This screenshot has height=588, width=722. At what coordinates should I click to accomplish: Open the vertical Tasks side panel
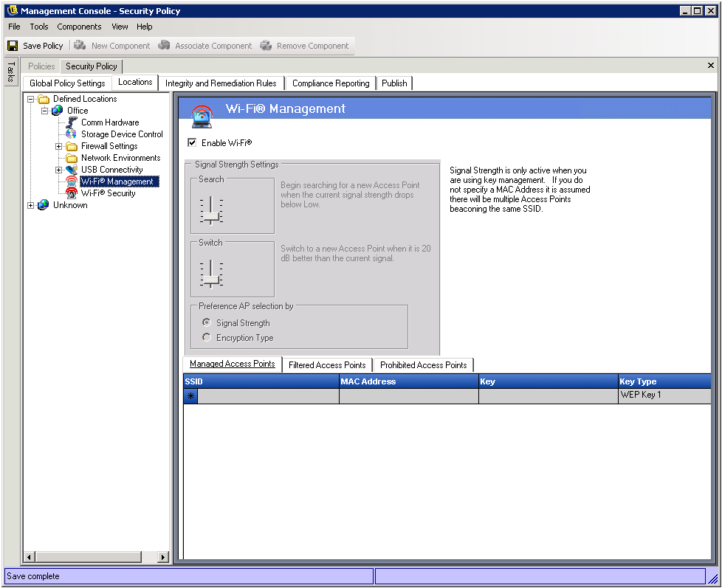pyautogui.click(x=10, y=72)
